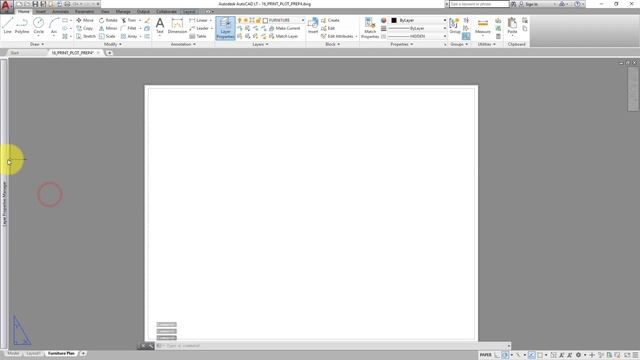Viewport: 640px width, 360px height.
Task: Expand the Properties panel
Action: coord(402,44)
